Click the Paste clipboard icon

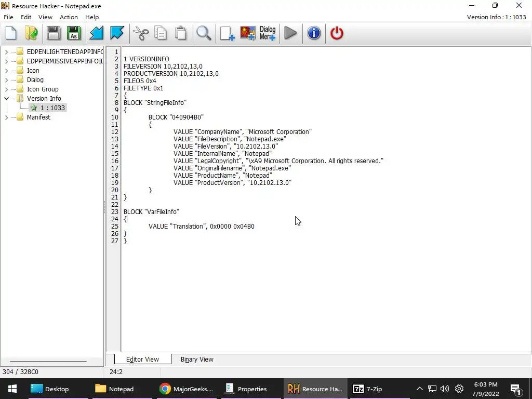click(x=181, y=33)
